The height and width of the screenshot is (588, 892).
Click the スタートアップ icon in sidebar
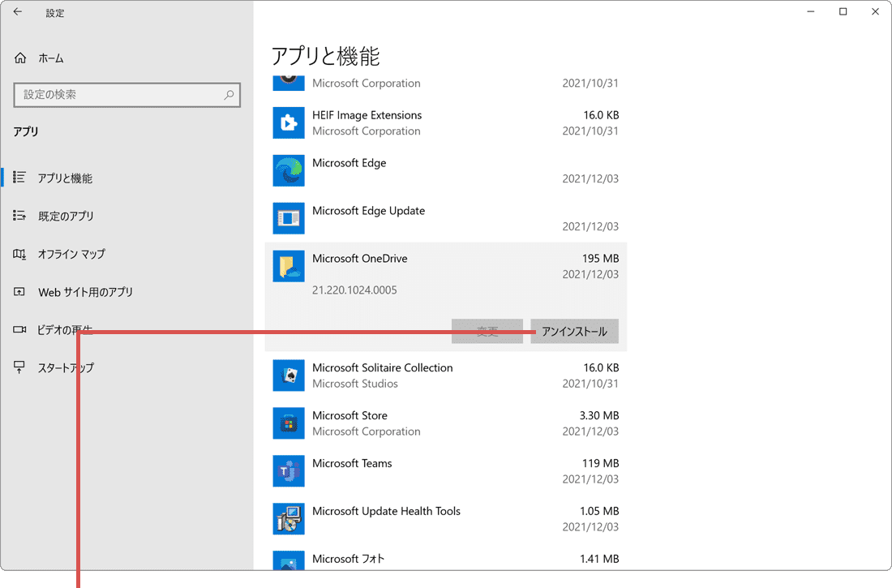click(x=19, y=367)
